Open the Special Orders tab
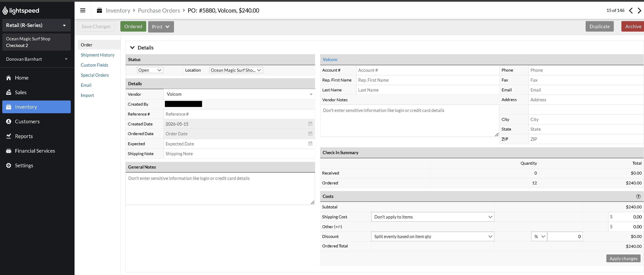 94,75
